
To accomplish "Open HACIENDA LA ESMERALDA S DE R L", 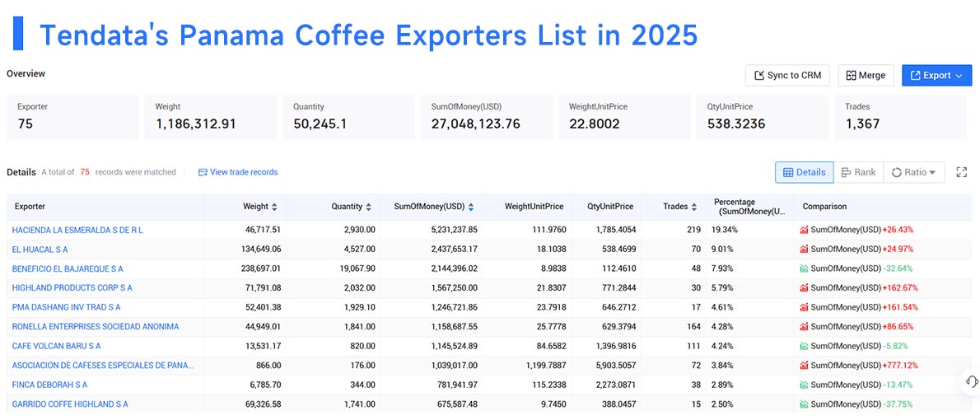I will (x=77, y=230).
